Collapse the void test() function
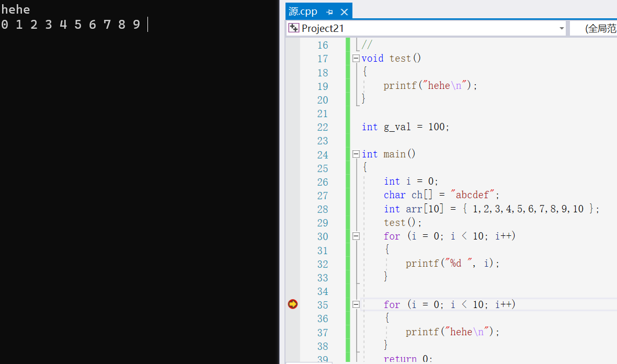This screenshot has width=617, height=364. point(356,58)
